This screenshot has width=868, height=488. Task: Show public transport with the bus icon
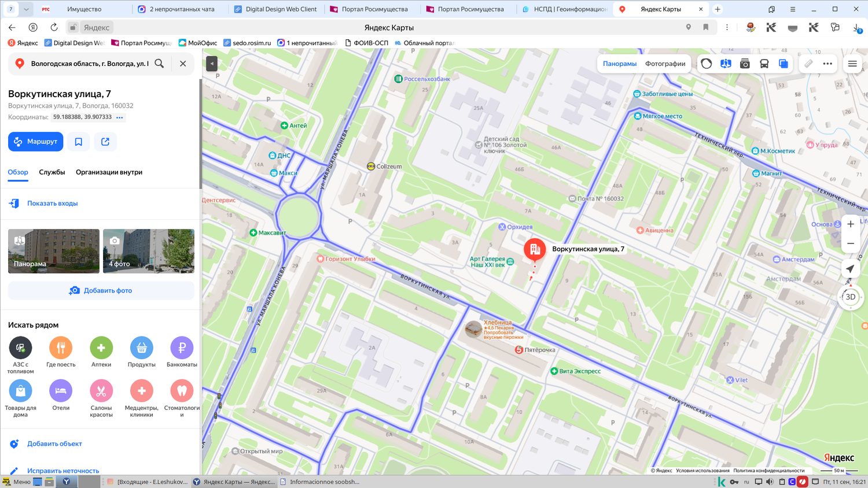click(764, 64)
